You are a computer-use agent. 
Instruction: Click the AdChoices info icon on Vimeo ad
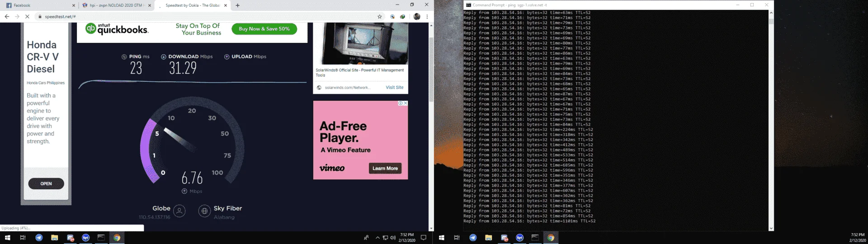(x=401, y=103)
